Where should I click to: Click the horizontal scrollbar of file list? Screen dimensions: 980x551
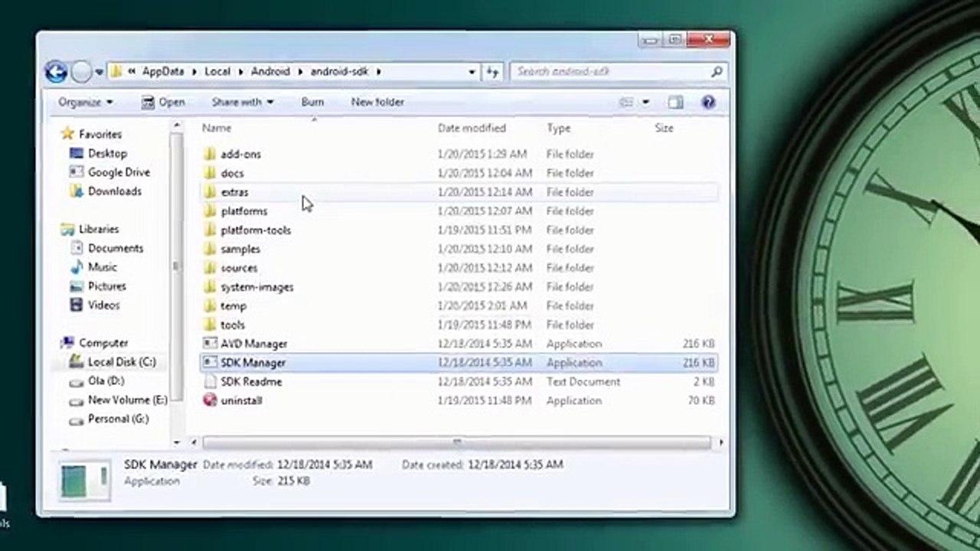(x=457, y=442)
